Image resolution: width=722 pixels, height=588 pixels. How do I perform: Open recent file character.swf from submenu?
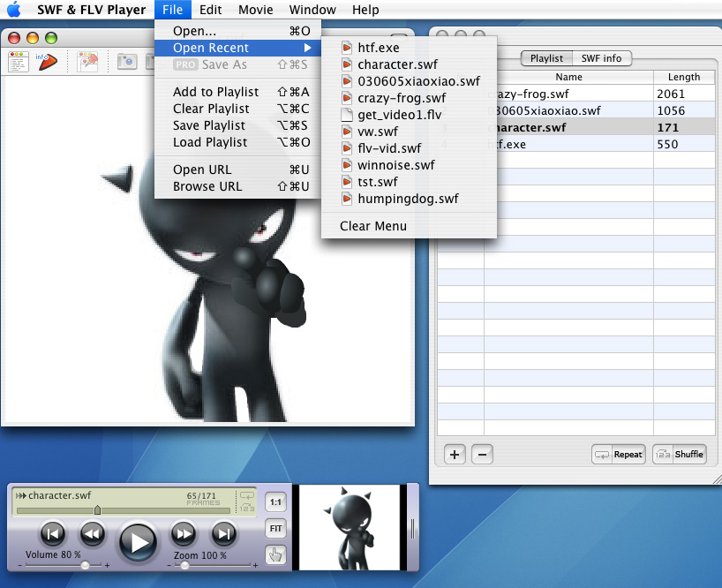pos(409,64)
